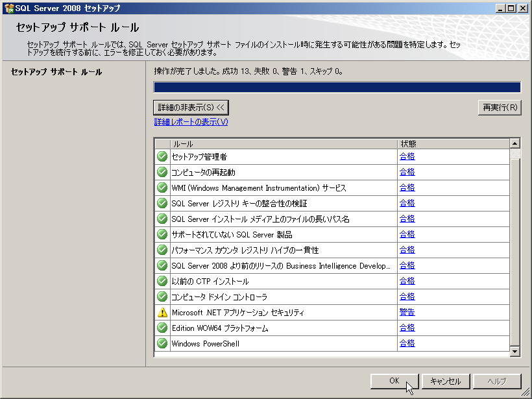Open the 合格 link for パフォーマンス カウンタ rule
532x399 pixels.
pos(407,250)
